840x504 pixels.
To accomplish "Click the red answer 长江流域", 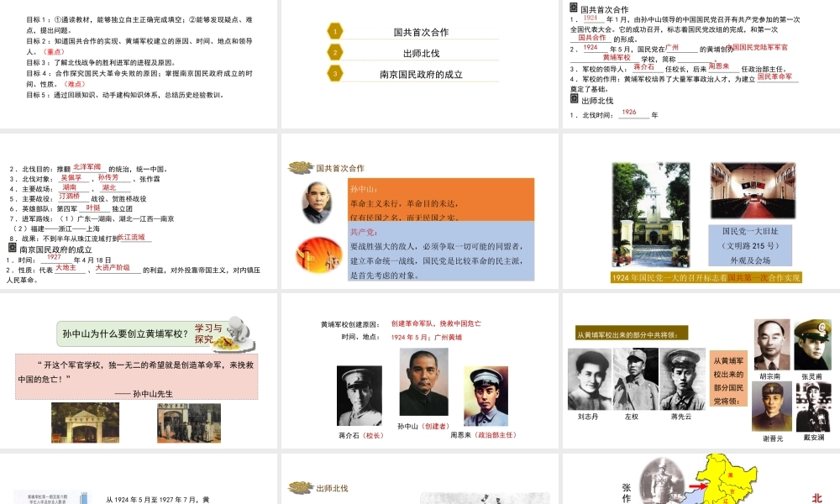I will [x=131, y=237].
